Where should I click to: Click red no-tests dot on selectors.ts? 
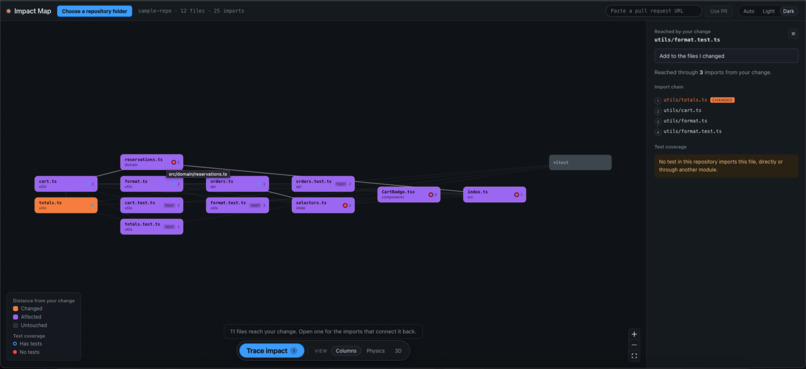[x=345, y=205]
